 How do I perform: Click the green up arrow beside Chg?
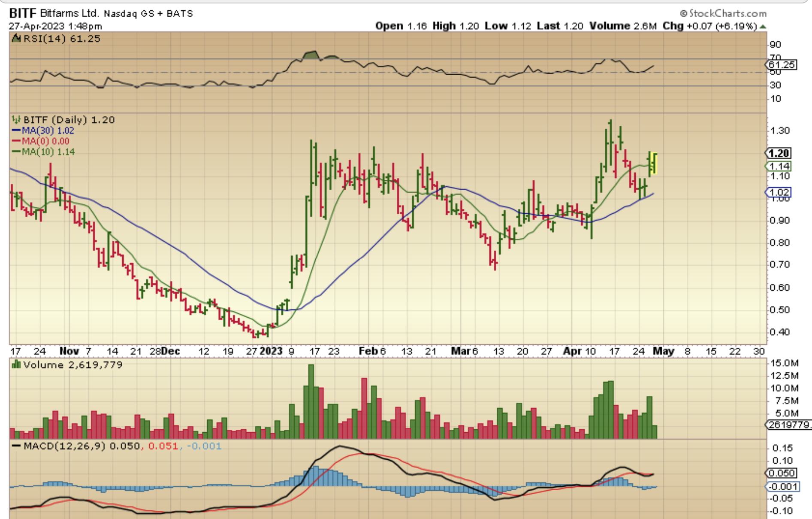[763, 26]
